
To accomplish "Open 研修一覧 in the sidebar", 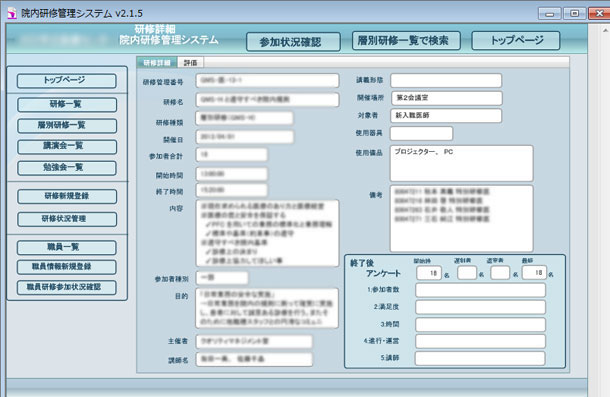I will (67, 105).
